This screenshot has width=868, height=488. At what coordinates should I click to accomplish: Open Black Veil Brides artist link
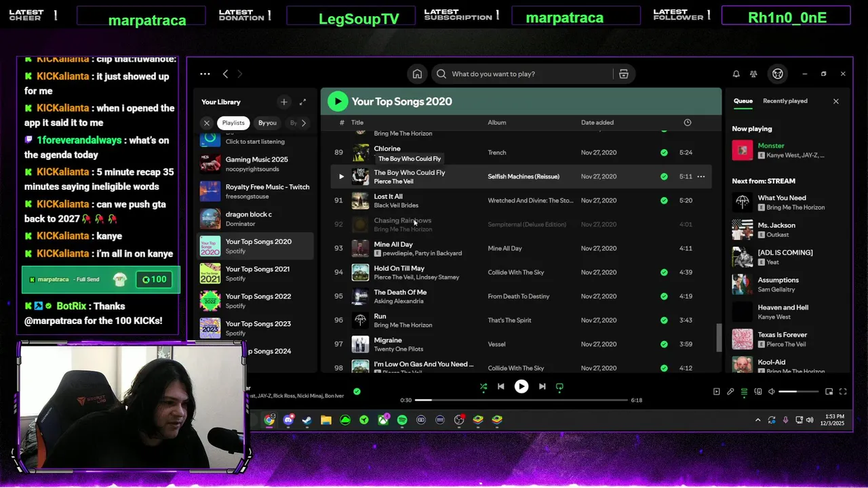pyautogui.click(x=396, y=205)
